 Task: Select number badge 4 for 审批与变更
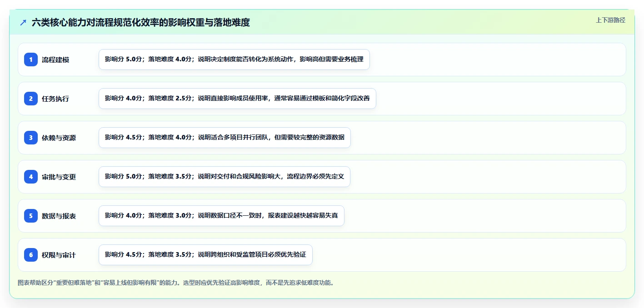(31, 177)
